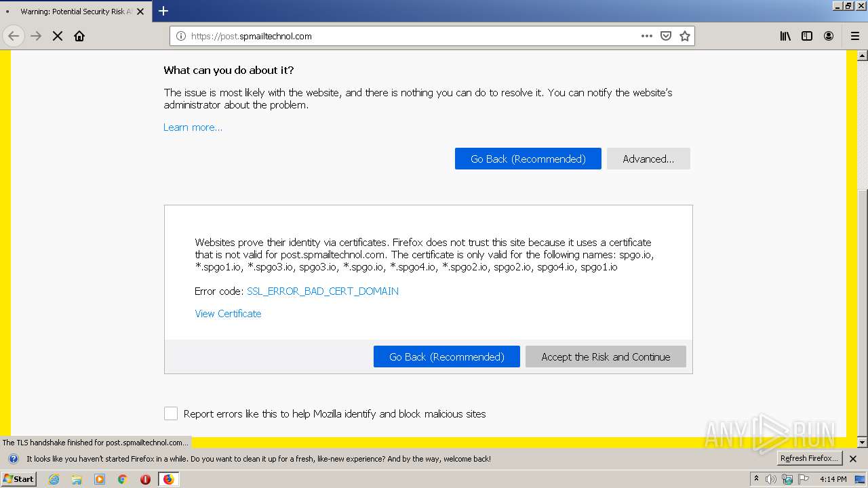Open the Firefox hamburger menu

(x=854, y=36)
